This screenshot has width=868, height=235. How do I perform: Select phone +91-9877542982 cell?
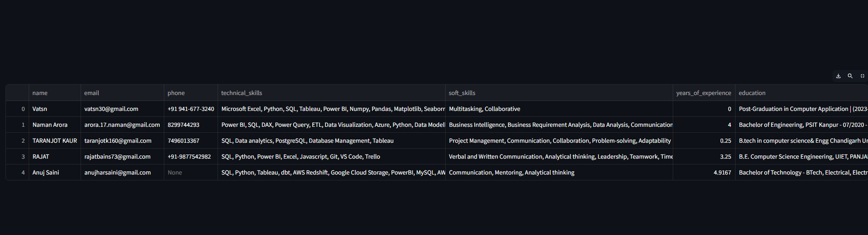191,156
